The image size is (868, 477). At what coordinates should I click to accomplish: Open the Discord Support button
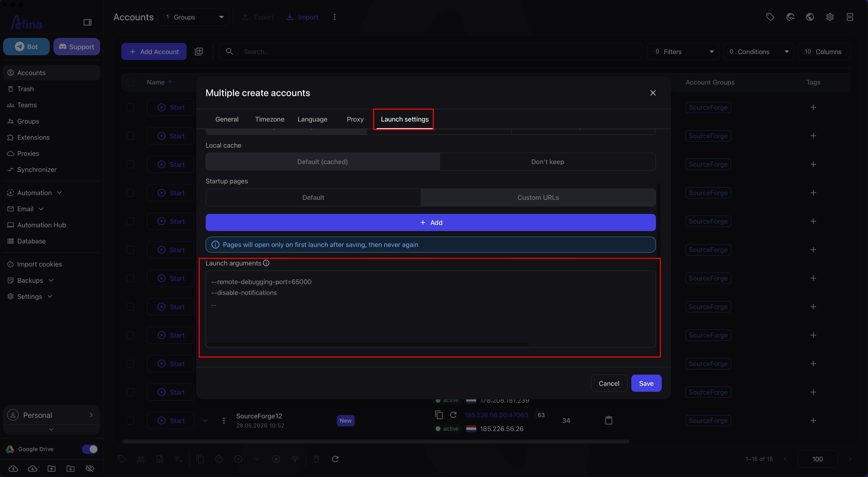tap(76, 47)
